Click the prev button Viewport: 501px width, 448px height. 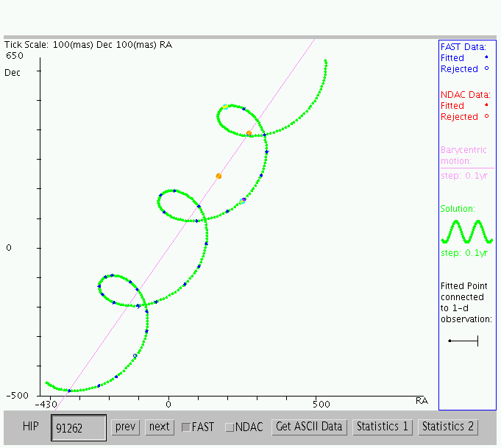click(126, 427)
